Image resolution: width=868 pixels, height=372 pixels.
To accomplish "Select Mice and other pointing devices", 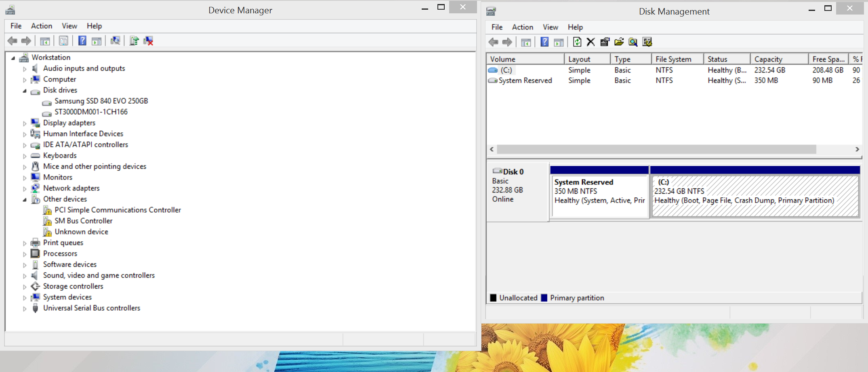I will [95, 166].
